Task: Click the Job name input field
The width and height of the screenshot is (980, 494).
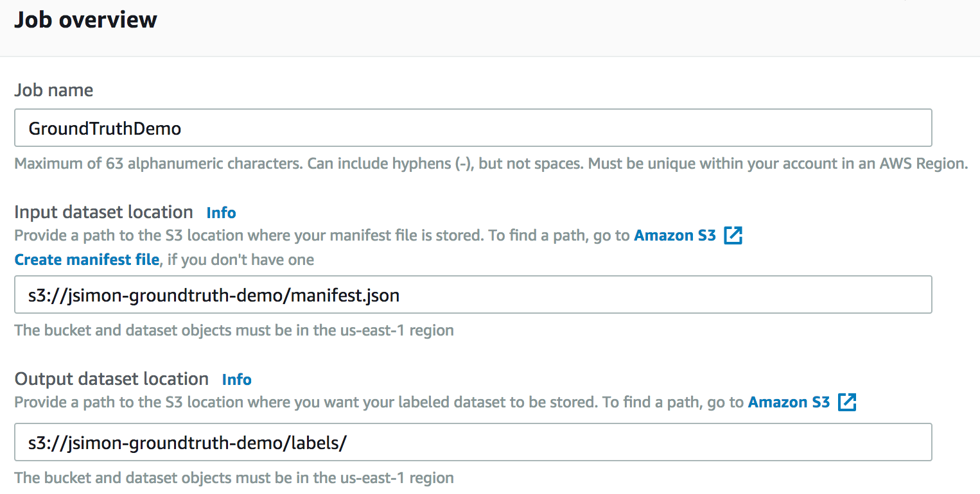Action: 473,128
